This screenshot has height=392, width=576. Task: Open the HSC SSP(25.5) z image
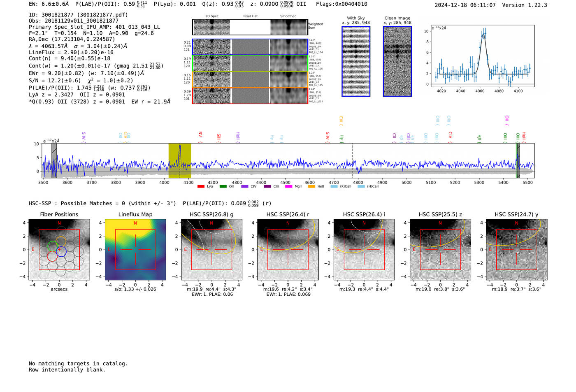[x=440, y=250]
